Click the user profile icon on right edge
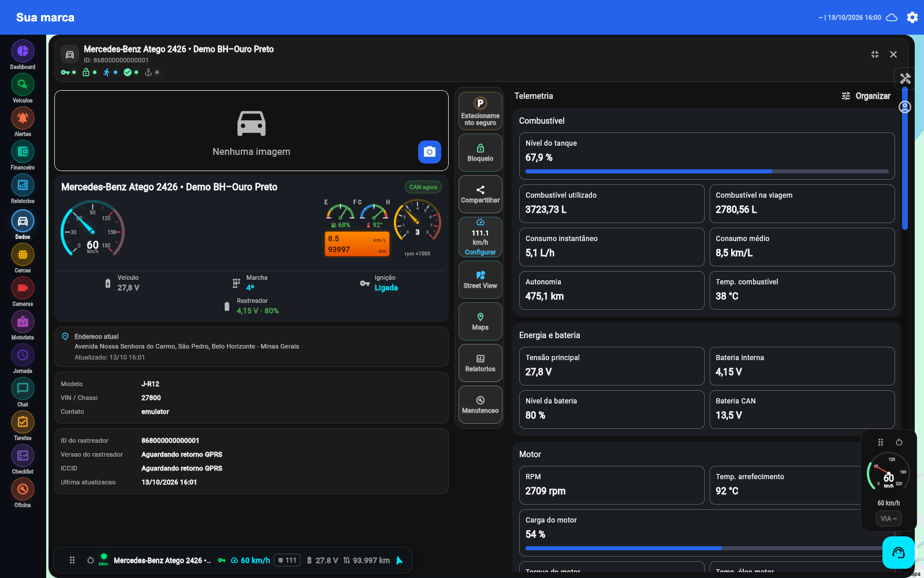The height and width of the screenshot is (578, 924). 905,107
